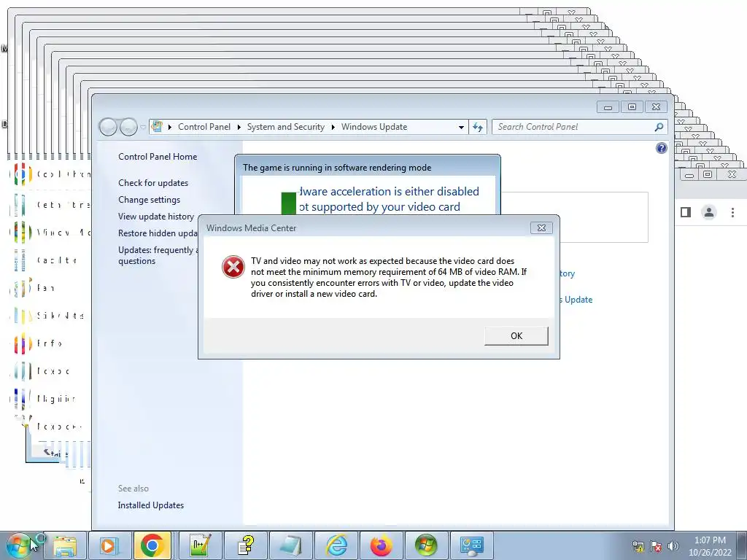
Task: Open the Start menu orb
Action: click(20, 545)
